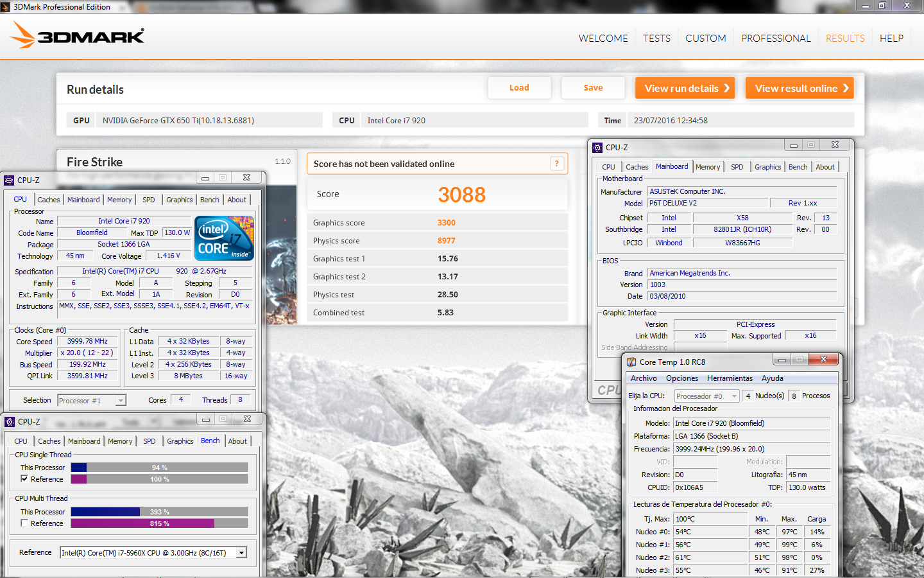Click the 3DMark Professional Edition title bar icon
This screenshot has height=578, width=924.
coord(6,7)
